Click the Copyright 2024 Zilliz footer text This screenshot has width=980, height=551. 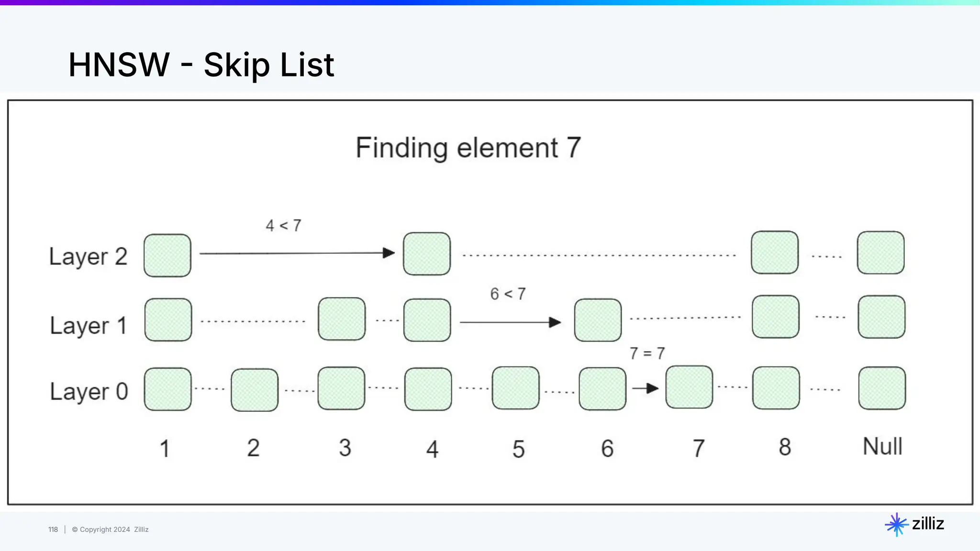[110, 529]
